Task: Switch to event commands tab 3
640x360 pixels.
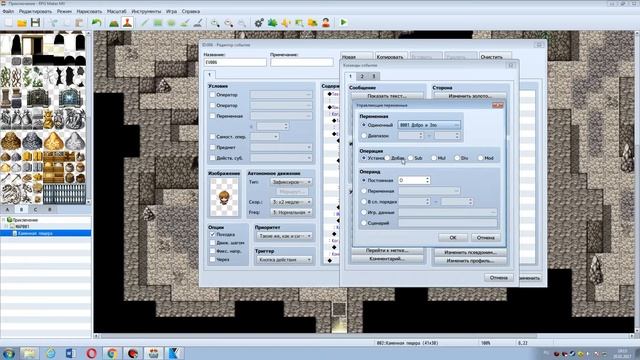Action: pyautogui.click(x=373, y=76)
